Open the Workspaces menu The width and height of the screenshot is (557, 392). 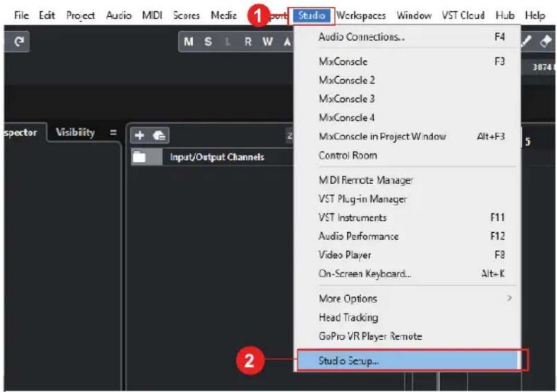click(x=361, y=16)
